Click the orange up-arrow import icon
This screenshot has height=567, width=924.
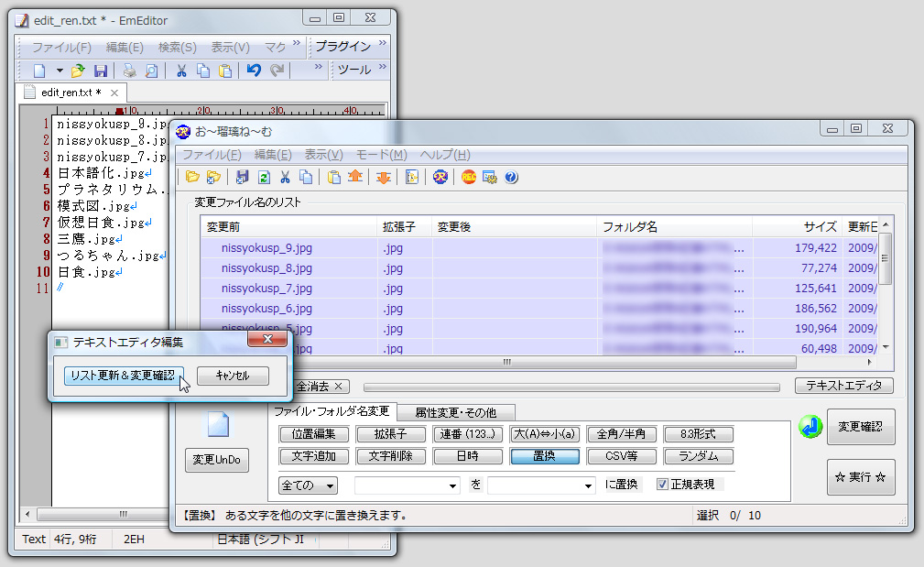point(355,177)
